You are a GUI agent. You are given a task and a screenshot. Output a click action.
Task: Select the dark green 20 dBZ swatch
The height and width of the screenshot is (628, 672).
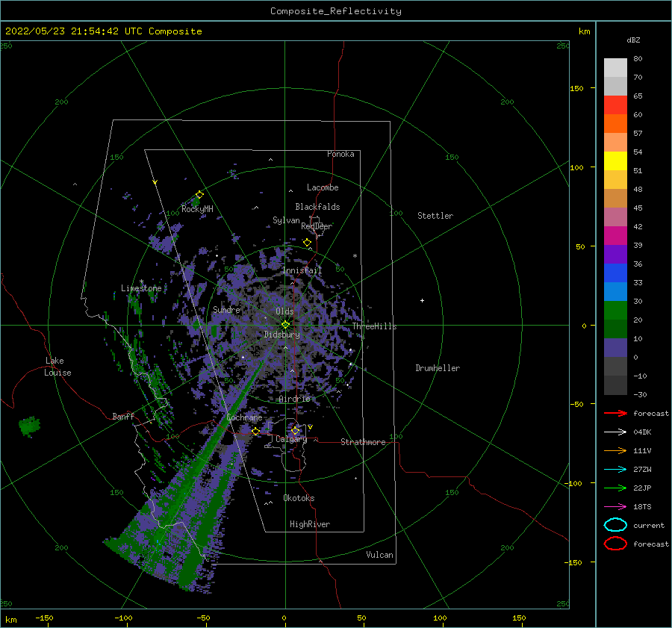click(x=615, y=329)
